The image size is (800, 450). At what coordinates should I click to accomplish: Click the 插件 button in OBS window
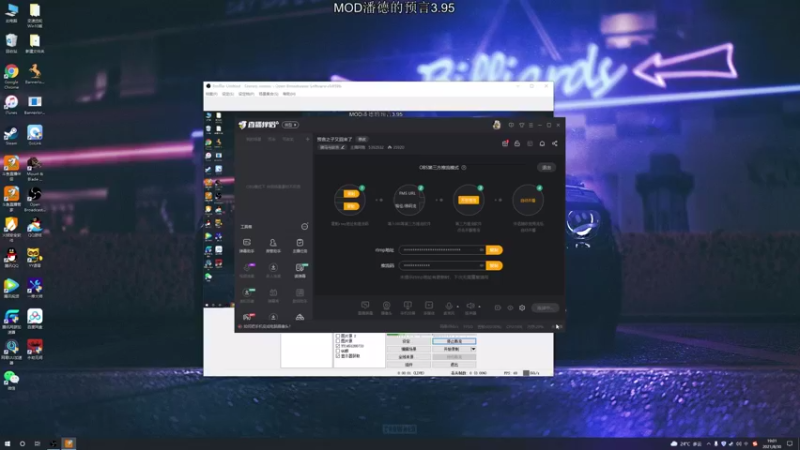coord(409,365)
